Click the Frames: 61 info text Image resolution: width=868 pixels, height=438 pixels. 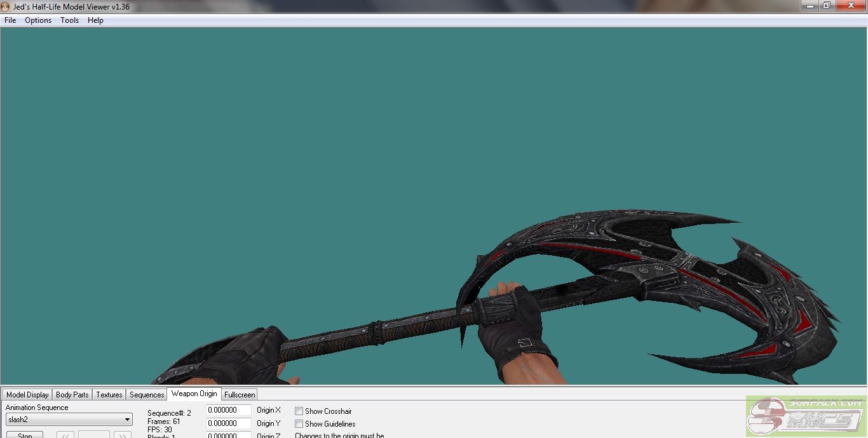point(164,421)
